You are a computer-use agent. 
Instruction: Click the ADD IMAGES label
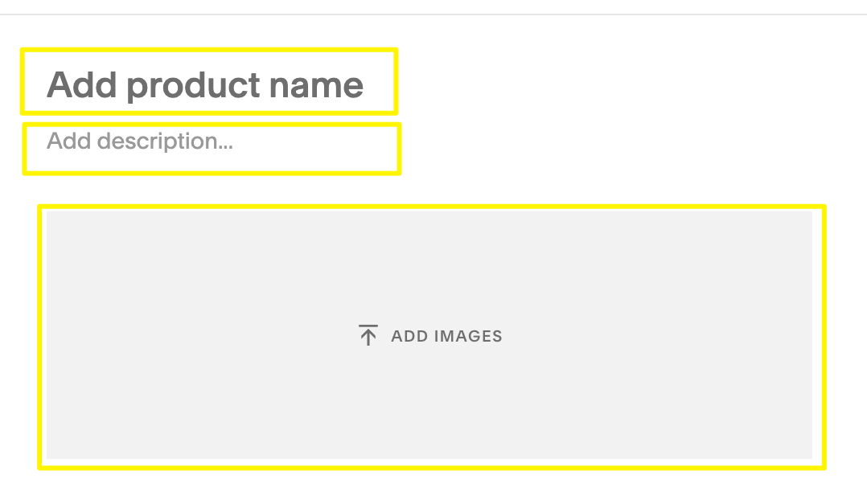tap(446, 336)
